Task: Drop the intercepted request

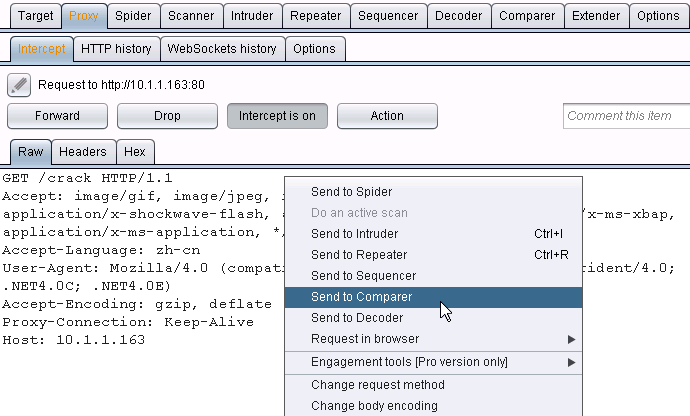Action: 167,116
